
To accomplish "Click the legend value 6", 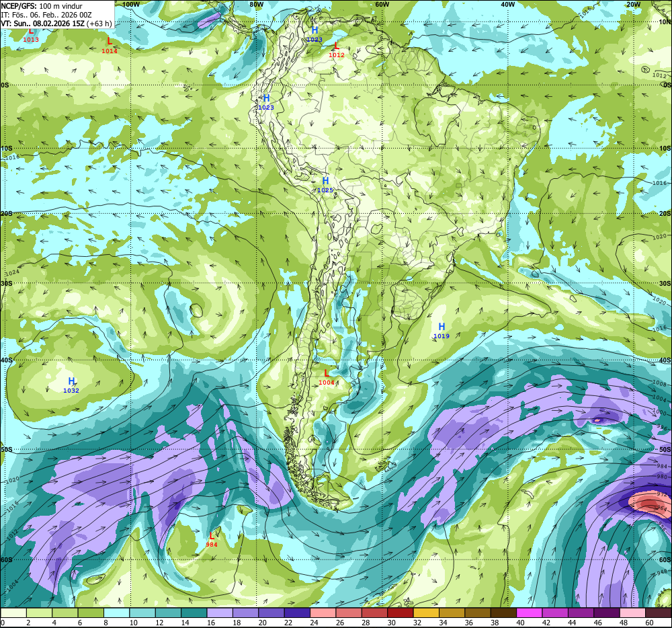I will pos(80,623).
